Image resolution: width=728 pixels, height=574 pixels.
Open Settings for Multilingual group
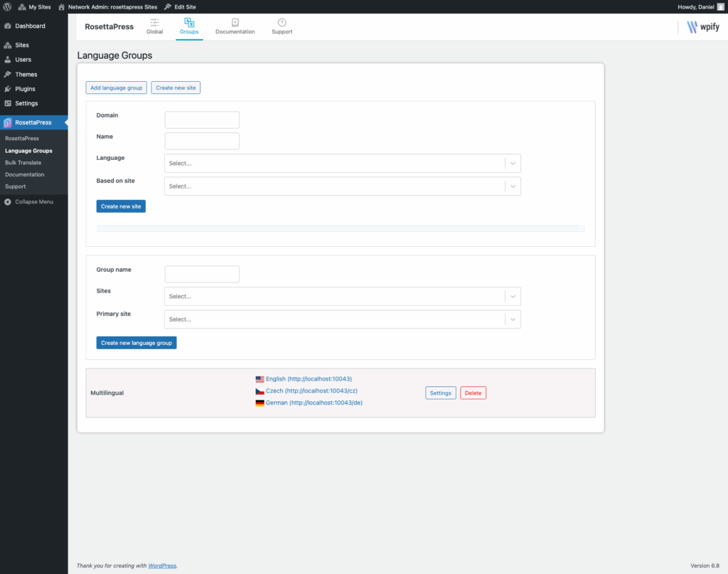[441, 393]
